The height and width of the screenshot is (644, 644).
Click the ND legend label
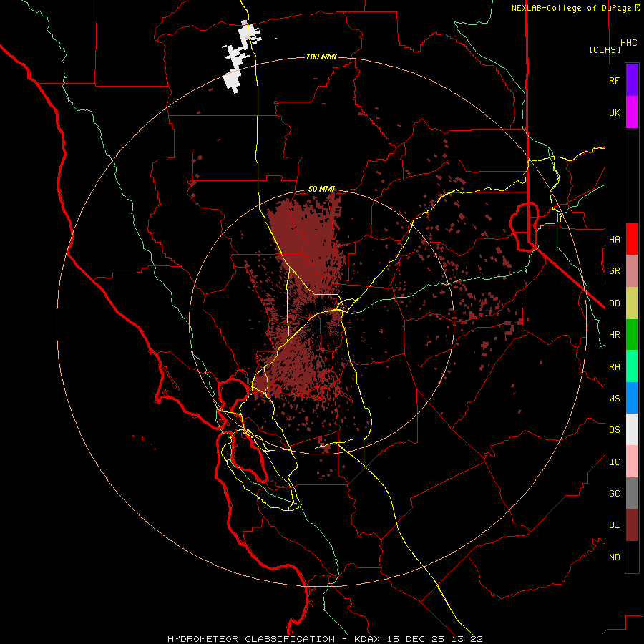click(x=614, y=557)
